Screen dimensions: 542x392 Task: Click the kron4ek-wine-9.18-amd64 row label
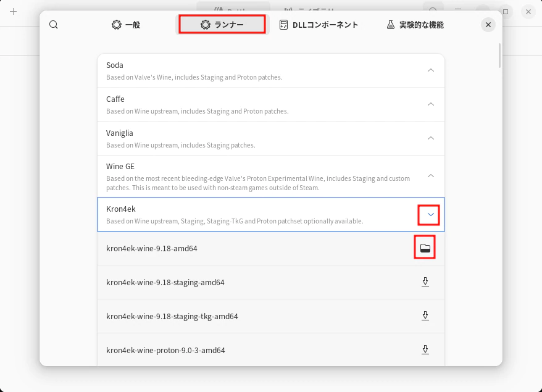151,249
